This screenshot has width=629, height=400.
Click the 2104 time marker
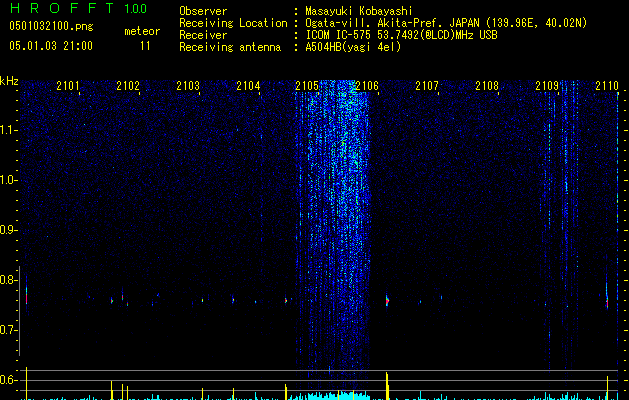tap(248, 85)
